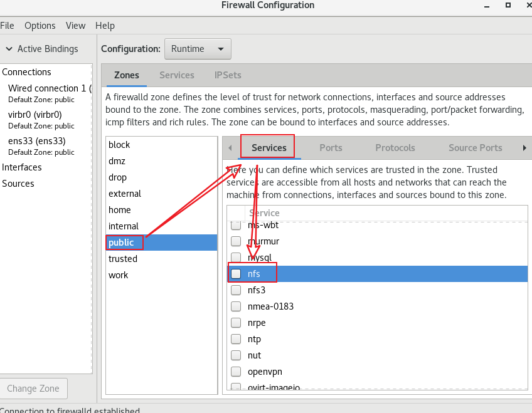Open the Options menu
The image size is (532, 413).
(x=40, y=26)
